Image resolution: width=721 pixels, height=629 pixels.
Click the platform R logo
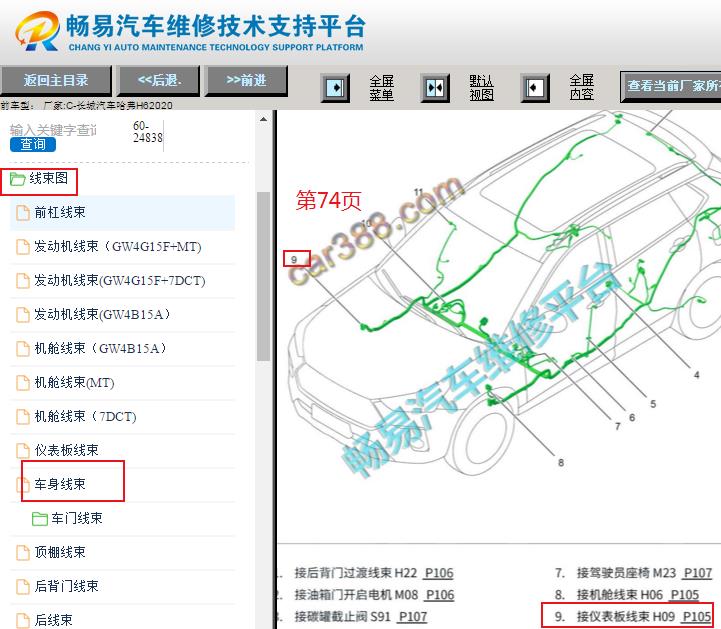[x=37, y=31]
